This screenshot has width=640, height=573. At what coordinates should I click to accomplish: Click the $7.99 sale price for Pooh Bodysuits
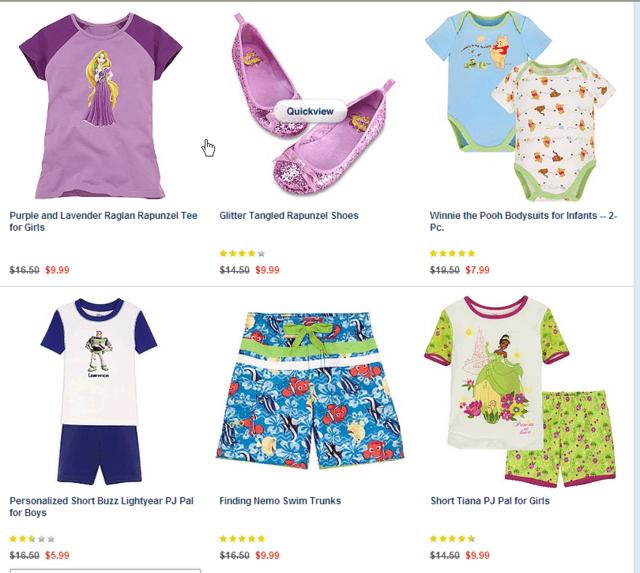pos(477,270)
